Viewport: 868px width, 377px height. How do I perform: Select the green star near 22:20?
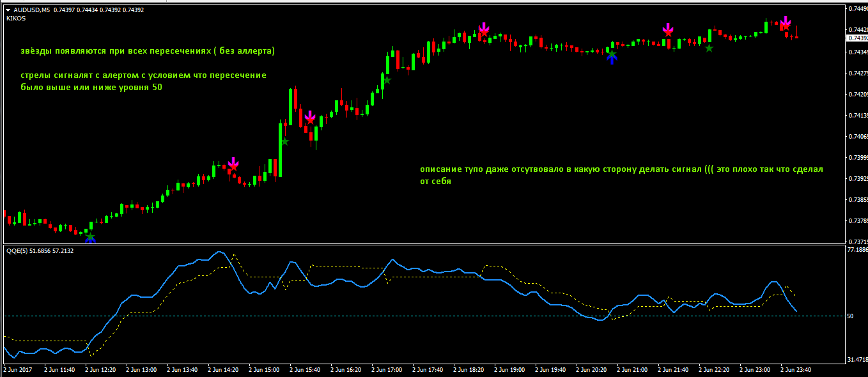click(709, 48)
